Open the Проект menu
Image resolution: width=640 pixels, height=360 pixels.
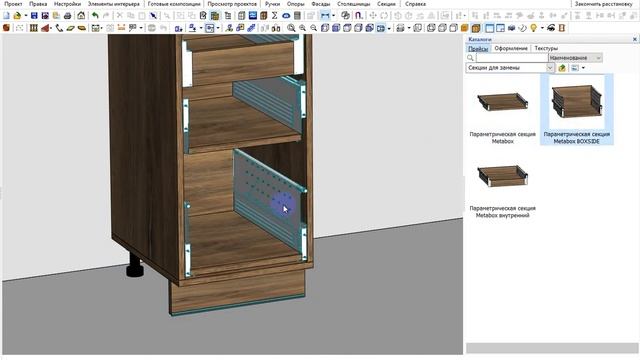tap(13, 4)
